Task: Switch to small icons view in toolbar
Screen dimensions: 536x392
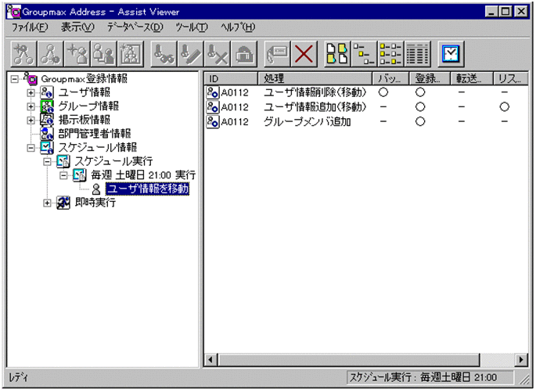Action: 362,54
